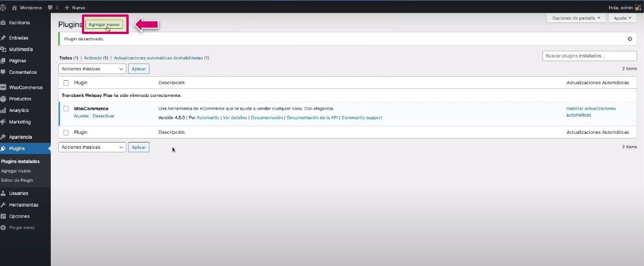Open Ver detalles link

click(x=235, y=118)
